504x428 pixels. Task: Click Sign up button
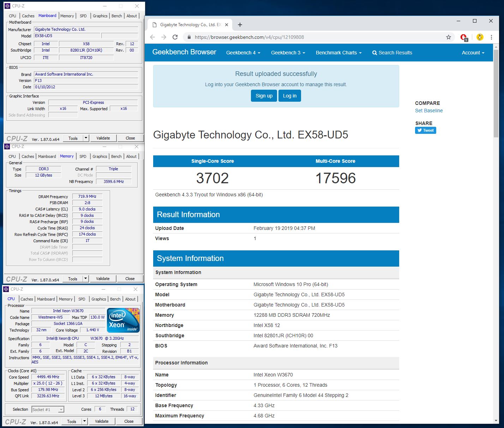click(264, 96)
